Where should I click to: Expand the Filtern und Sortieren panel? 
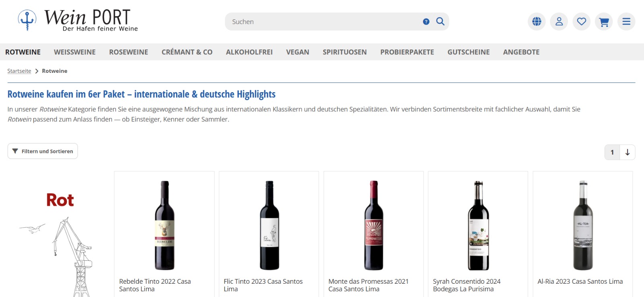click(x=43, y=151)
